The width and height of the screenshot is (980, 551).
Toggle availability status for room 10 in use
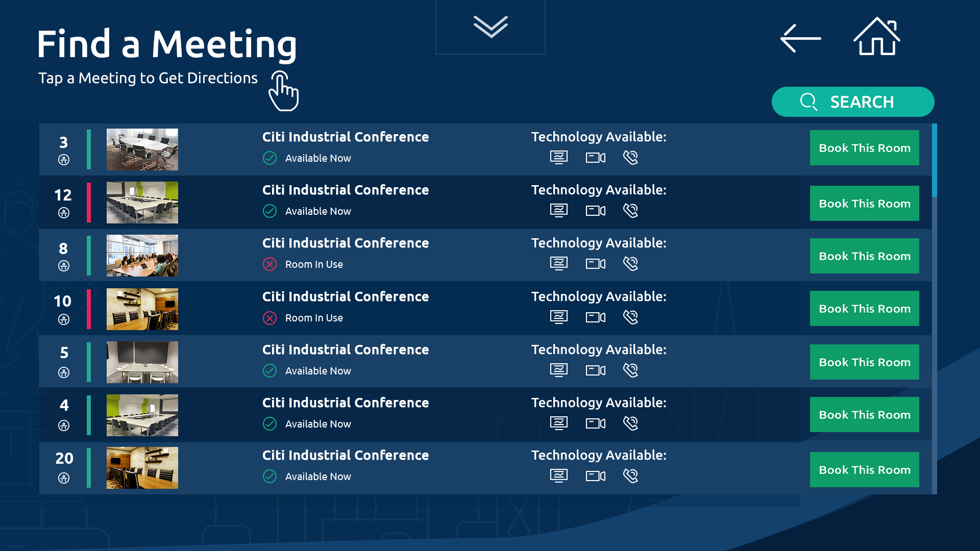tap(268, 317)
